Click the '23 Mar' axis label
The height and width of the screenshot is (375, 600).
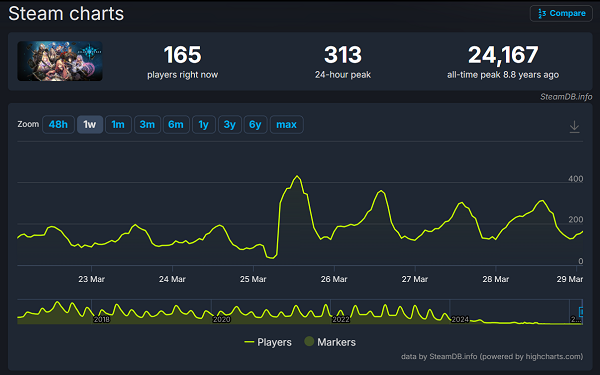tap(91, 279)
